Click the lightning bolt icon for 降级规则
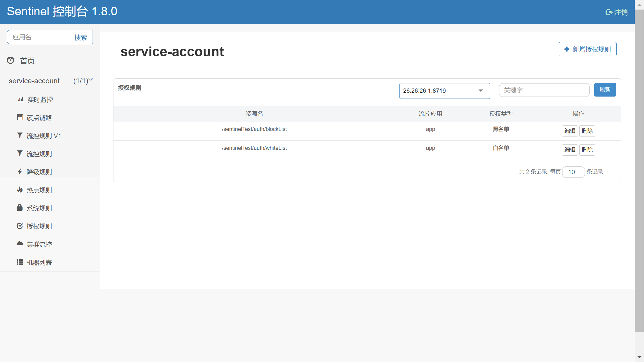The width and height of the screenshot is (644, 362). 20,171
